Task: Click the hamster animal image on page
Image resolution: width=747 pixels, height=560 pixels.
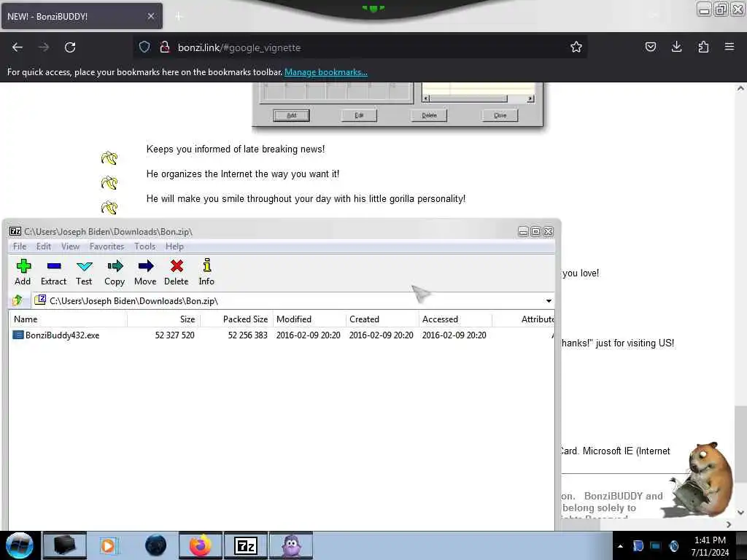Action: click(701, 480)
